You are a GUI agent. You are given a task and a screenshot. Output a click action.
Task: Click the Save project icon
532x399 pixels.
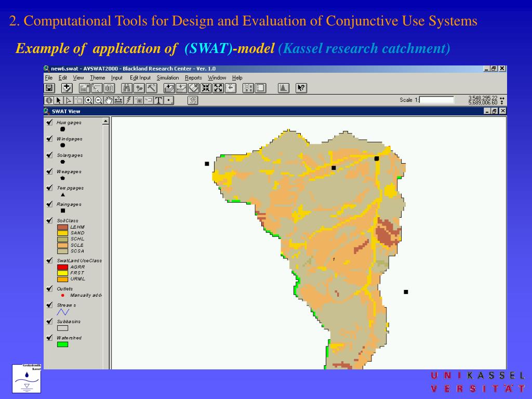(49, 88)
